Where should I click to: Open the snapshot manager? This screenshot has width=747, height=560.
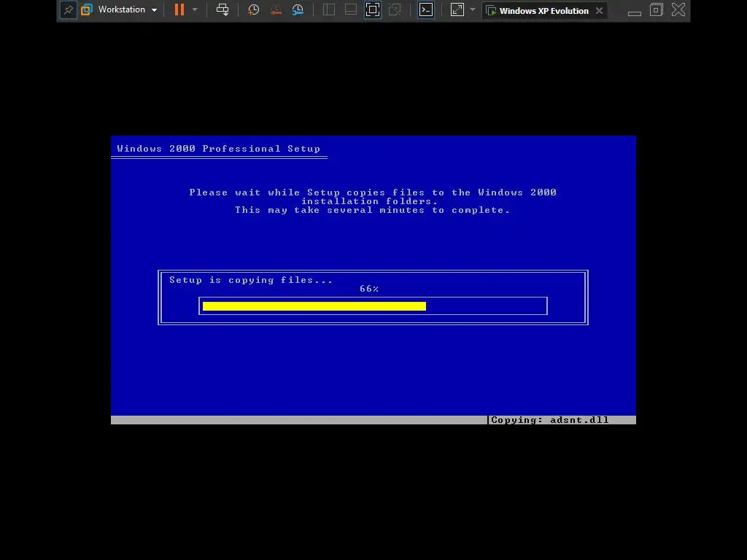(x=298, y=10)
